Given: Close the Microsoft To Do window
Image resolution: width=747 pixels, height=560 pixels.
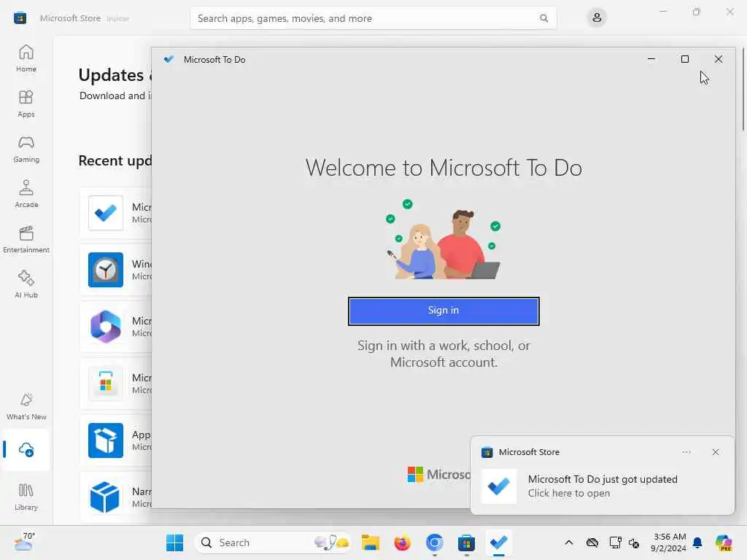Looking at the screenshot, I should point(718,59).
